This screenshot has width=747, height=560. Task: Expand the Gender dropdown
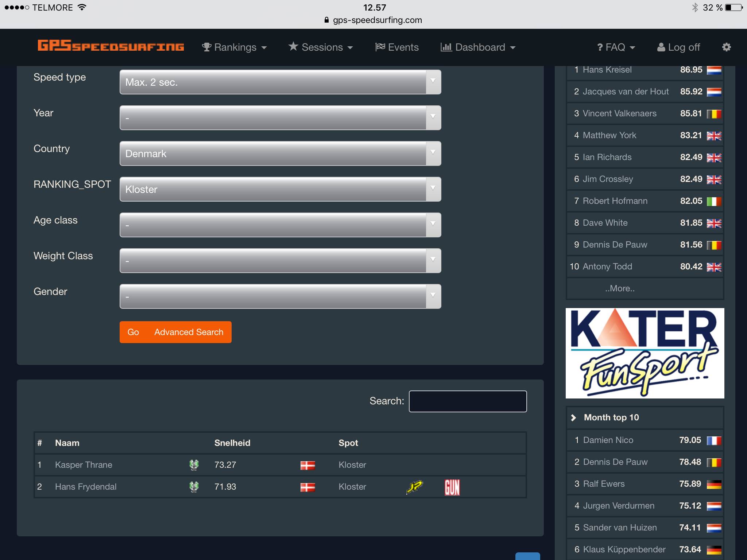coord(280,296)
